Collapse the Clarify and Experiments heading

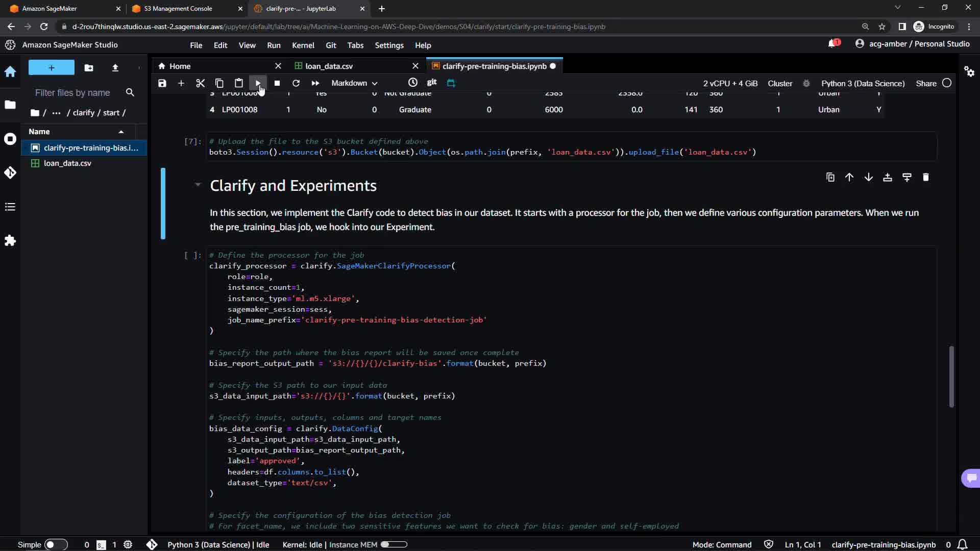[198, 185]
